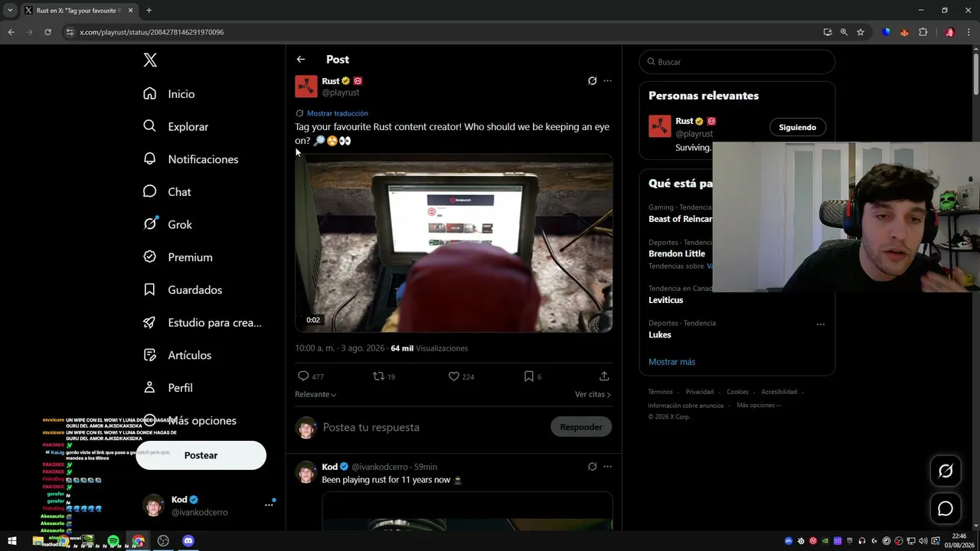Open the Windows Start menu

[12, 541]
